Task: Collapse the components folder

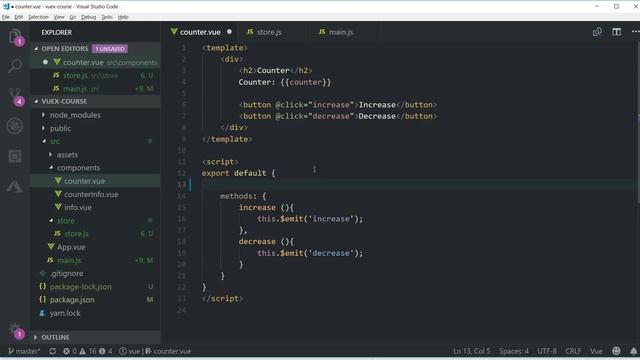Action: point(51,168)
